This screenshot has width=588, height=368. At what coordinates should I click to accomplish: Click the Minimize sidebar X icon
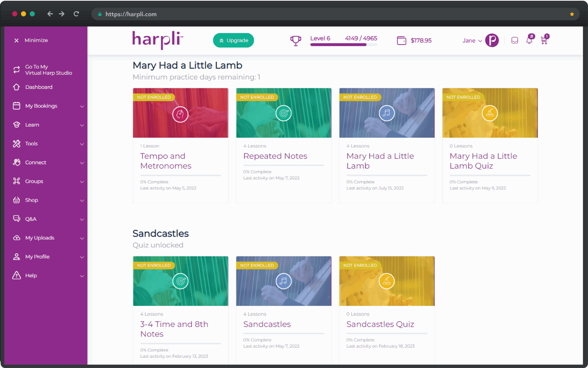pyautogui.click(x=16, y=40)
